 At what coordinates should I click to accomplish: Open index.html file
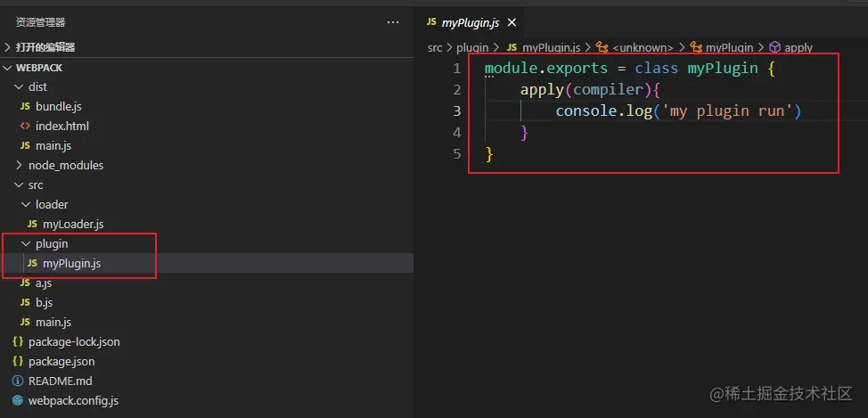[207, 127]
